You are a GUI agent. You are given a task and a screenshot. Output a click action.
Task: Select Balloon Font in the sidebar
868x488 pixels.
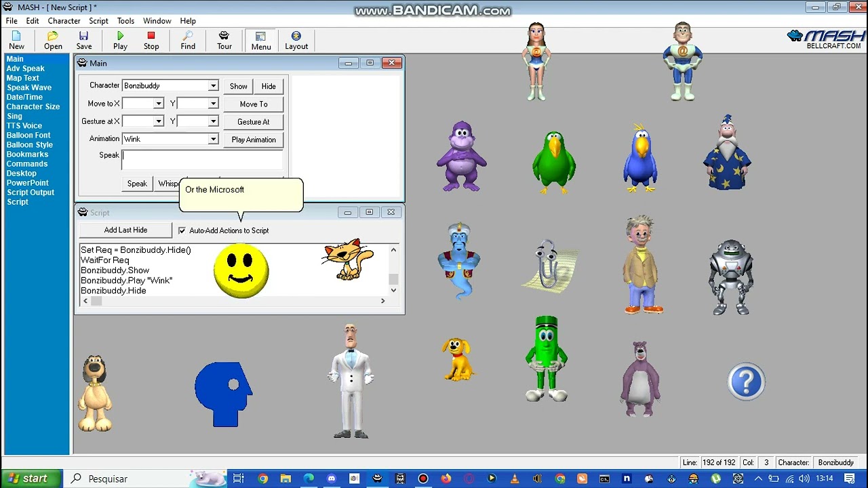[28, 135]
